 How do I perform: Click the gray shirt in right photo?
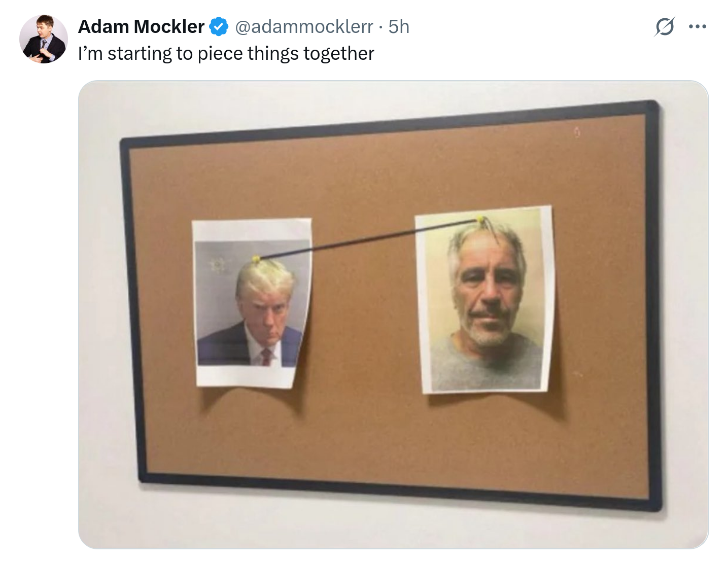coord(485,365)
